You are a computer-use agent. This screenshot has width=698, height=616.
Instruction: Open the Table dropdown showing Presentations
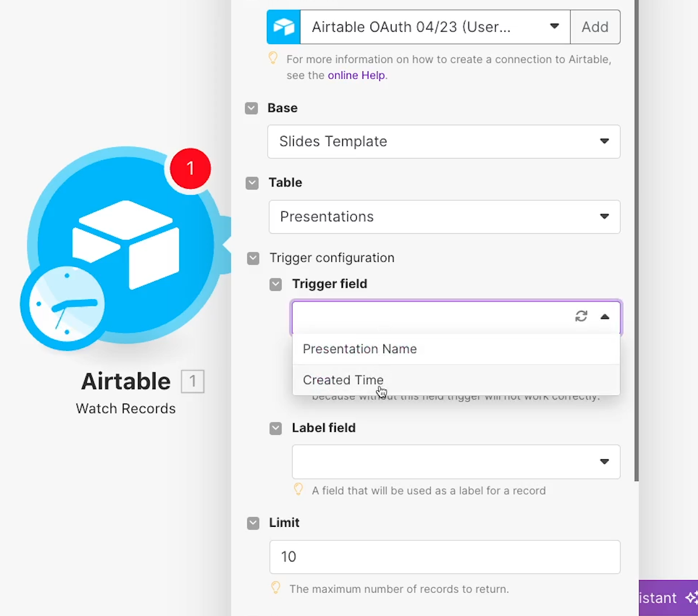(x=444, y=217)
